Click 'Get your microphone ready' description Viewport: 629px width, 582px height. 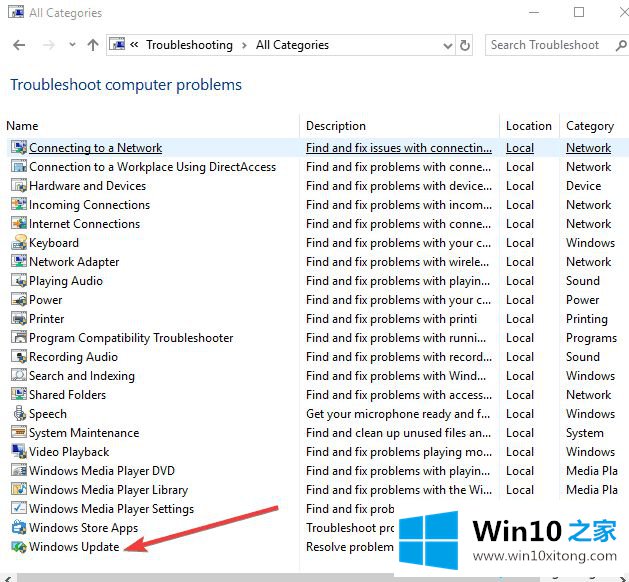click(398, 414)
